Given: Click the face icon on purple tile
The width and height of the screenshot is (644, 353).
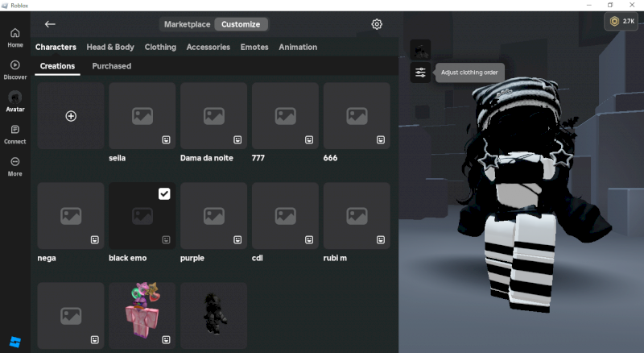Looking at the screenshot, I should point(237,240).
